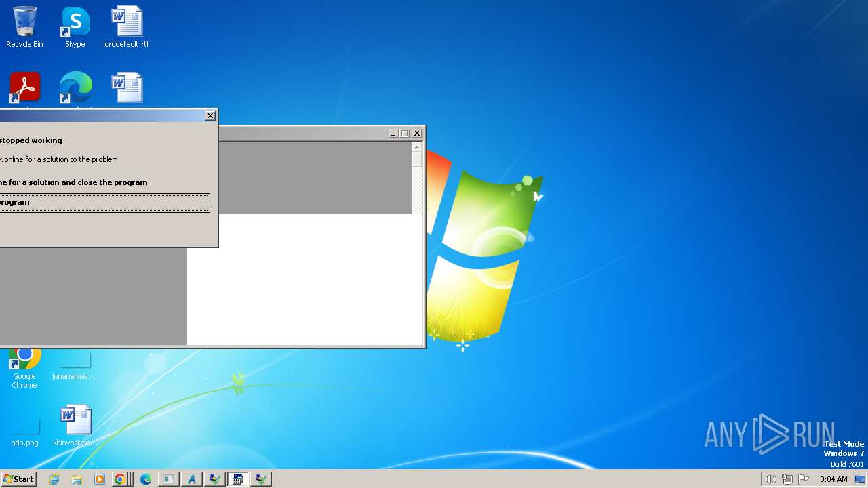
Task: Switch to the letter A application in taskbar
Action: (x=192, y=479)
